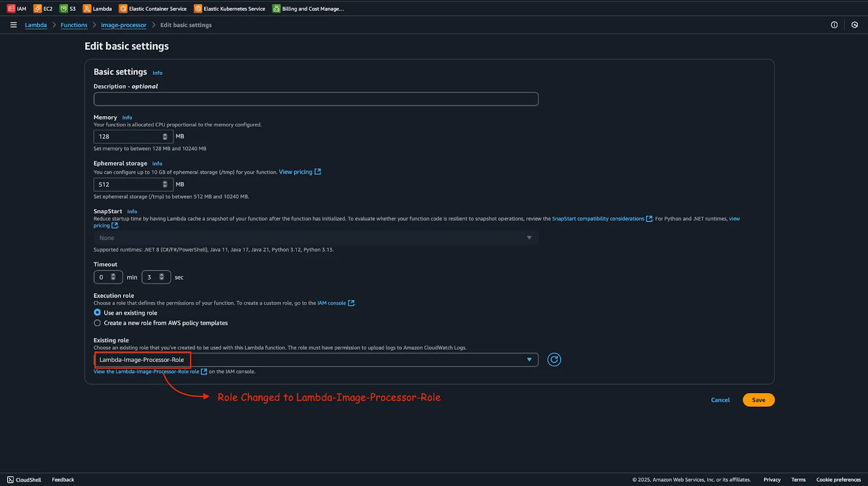Adjust the Ephemeral storage stepper arrows
868x486 pixels.
pos(165,184)
